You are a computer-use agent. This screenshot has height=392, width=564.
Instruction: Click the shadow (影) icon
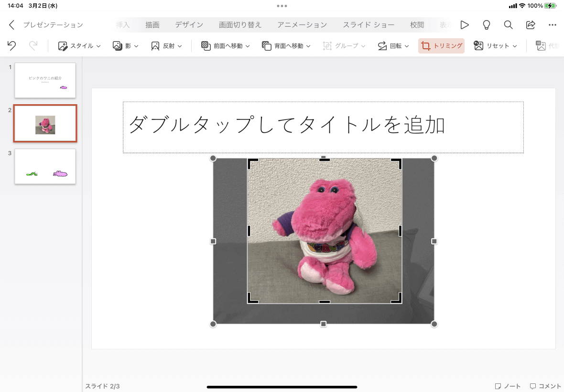pyautogui.click(x=117, y=46)
